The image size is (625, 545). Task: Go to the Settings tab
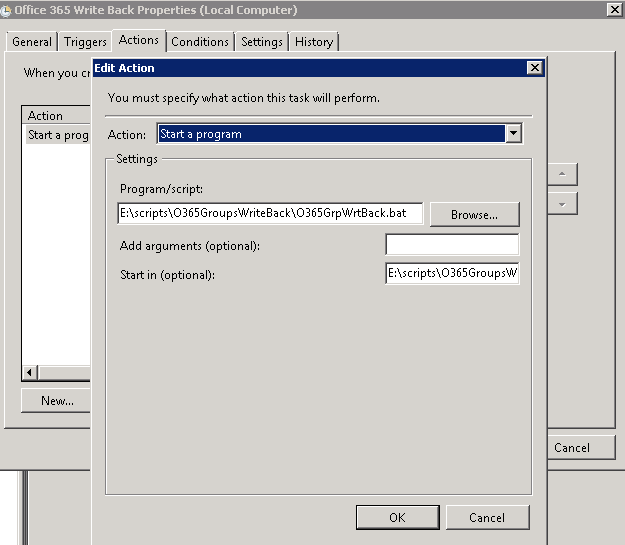(x=261, y=42)
